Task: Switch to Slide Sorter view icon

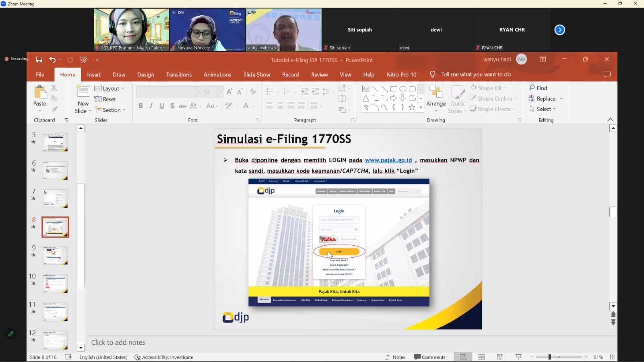Action: pyautogui.click(x=481, y=357)
